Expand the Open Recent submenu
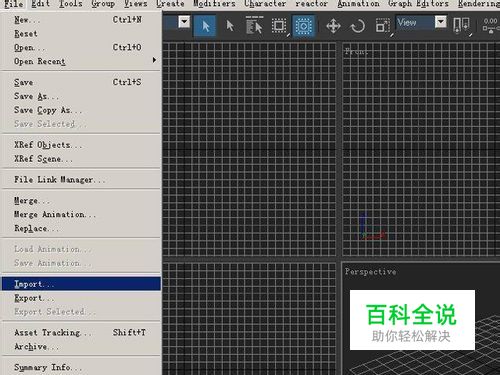Screen dimensions: 500x375 coord(81,61)
